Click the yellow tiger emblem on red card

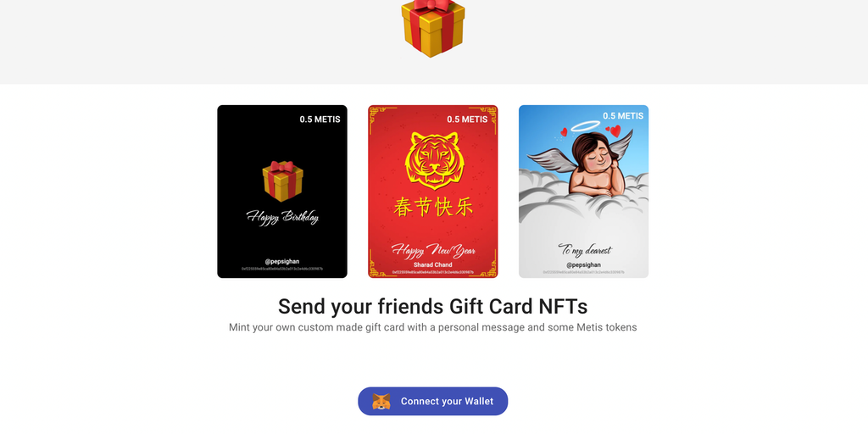[433, 160]
